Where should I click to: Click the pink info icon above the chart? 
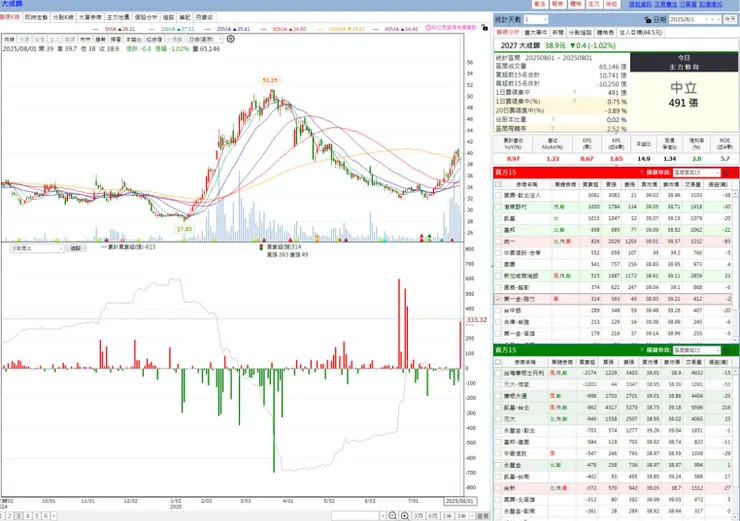click(428, 28)
